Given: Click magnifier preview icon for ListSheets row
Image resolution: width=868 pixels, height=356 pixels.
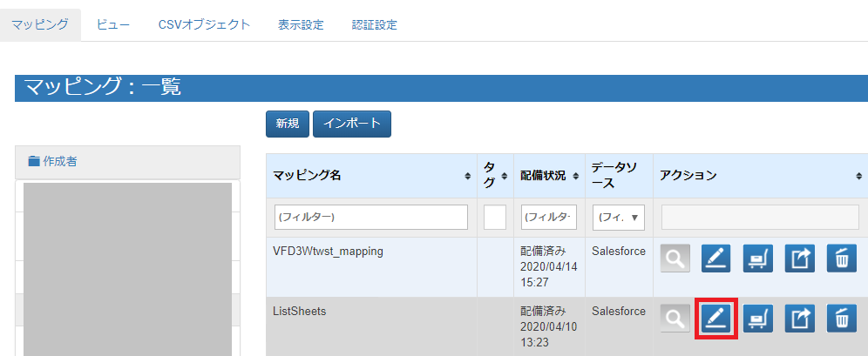Looking at the screenshot, I should (x=675, y=319).
